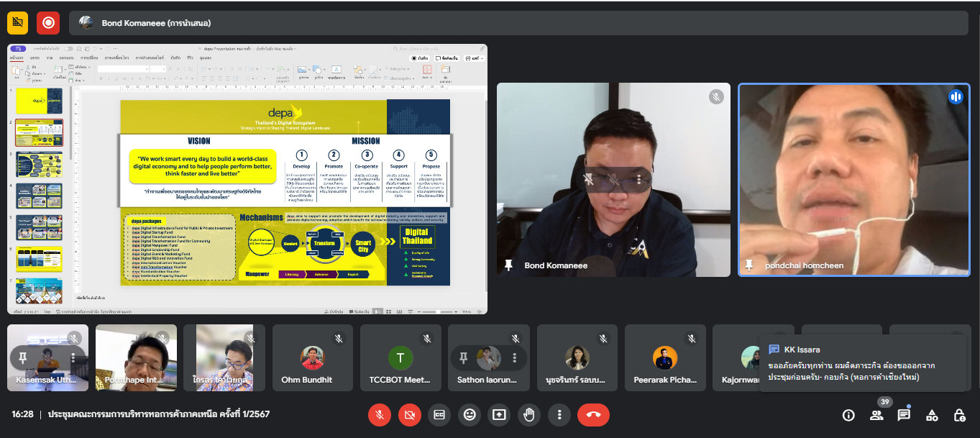Open the activities shapes icon
The width and height of the screenshot is (980, 438).
coord(932,415)
